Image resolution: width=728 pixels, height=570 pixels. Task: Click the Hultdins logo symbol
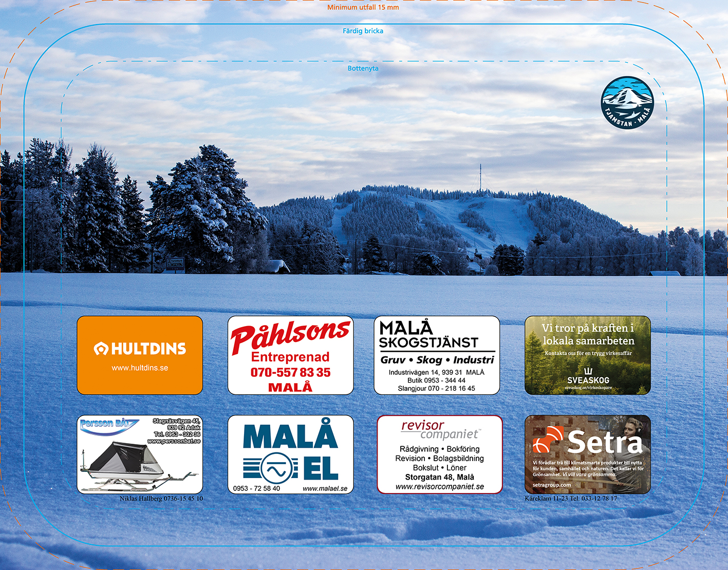click(101, 349)
